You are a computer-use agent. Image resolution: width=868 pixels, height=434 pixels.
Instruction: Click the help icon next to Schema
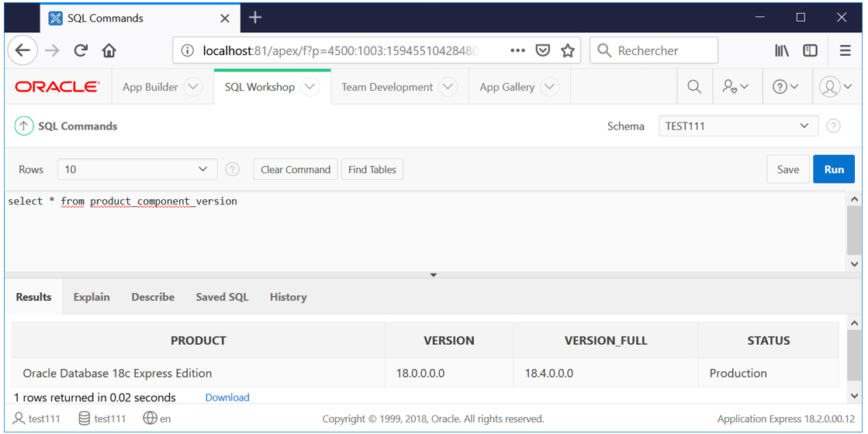pyautogui.click(x=833, y=126)
